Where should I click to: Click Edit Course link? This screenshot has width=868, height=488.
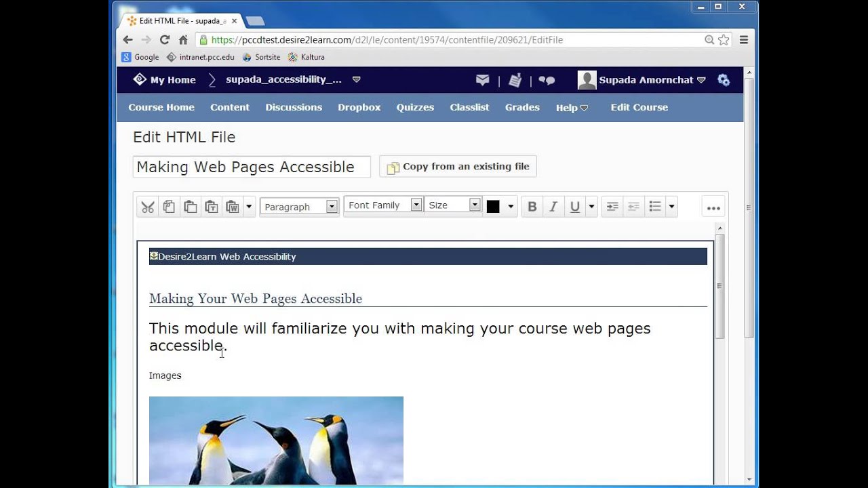tap(639, 107)
